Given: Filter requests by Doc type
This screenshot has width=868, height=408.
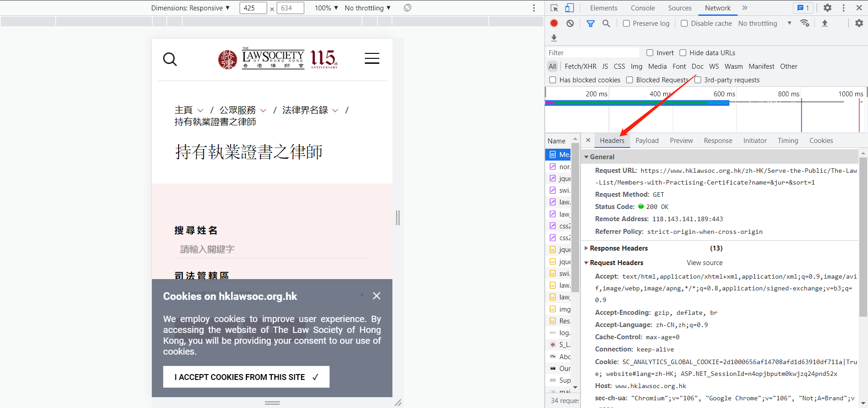Looking at the screenshot, I should (x=698, y=66).
